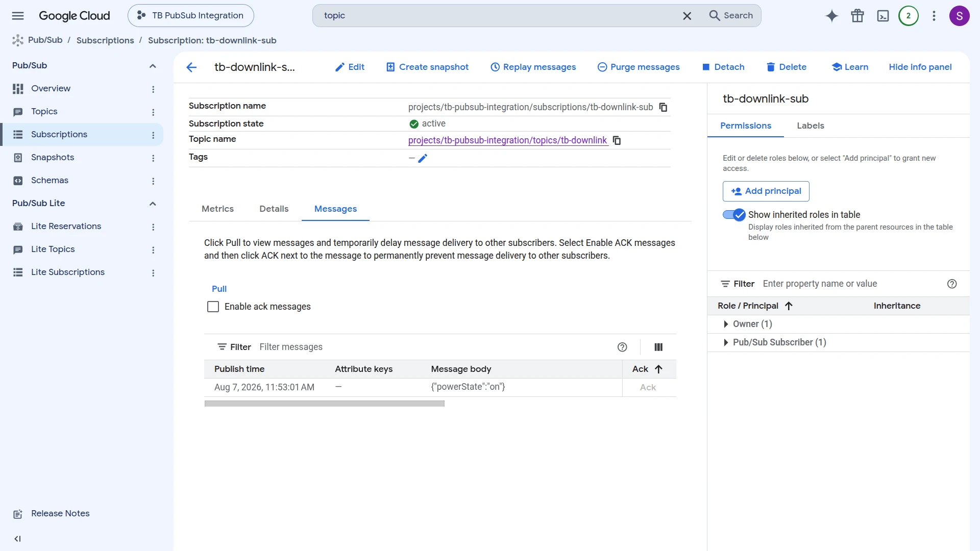Expand the Owner role row
Viewport: 980px width, 551px height.
click(726, 324)
